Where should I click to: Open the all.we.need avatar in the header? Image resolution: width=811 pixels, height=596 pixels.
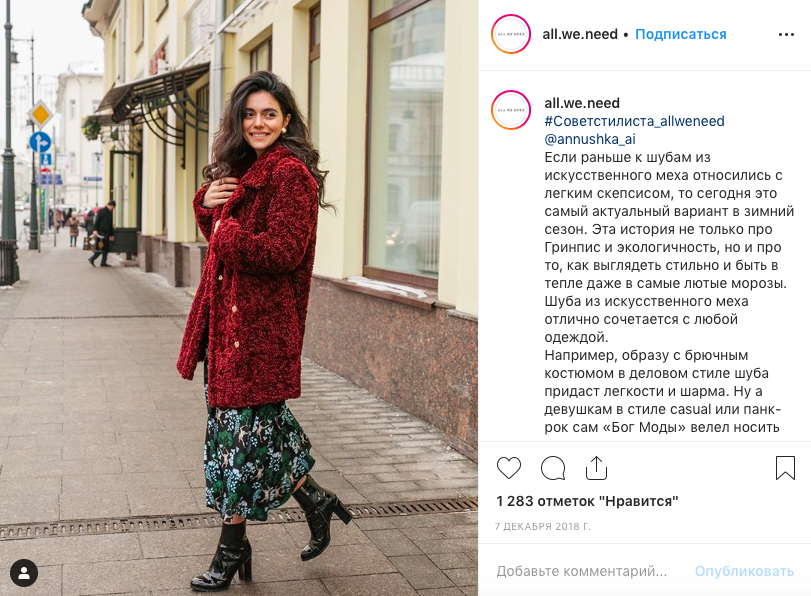510,34
